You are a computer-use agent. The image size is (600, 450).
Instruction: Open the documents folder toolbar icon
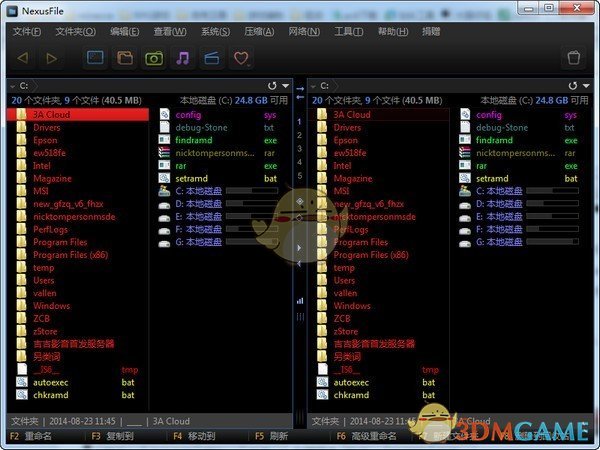[x=125, y=58]
